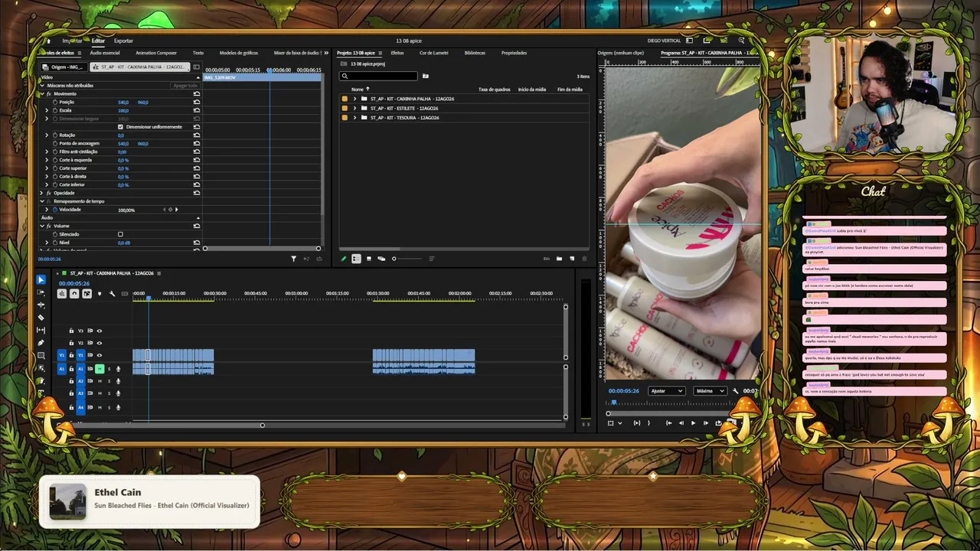Add a marker in the timeline
The image size is (980, 551).
[x=99, y=294]
